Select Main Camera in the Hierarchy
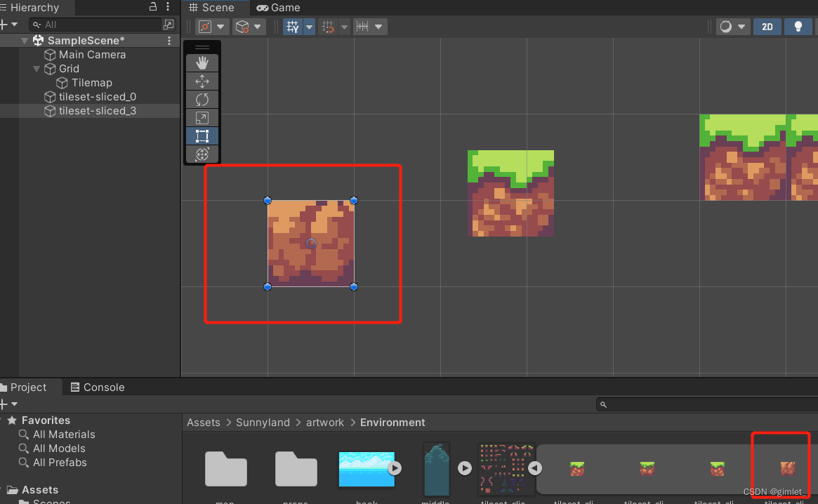 [x=93, y=55]
